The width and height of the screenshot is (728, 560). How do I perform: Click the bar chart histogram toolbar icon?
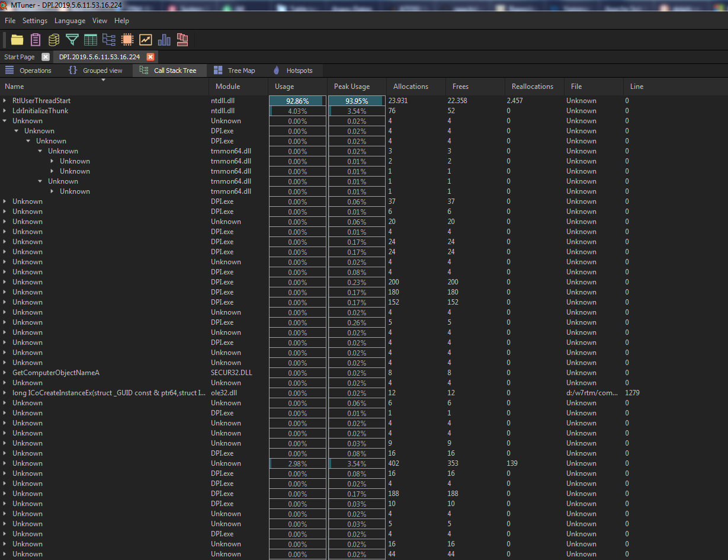click(164, 40)
